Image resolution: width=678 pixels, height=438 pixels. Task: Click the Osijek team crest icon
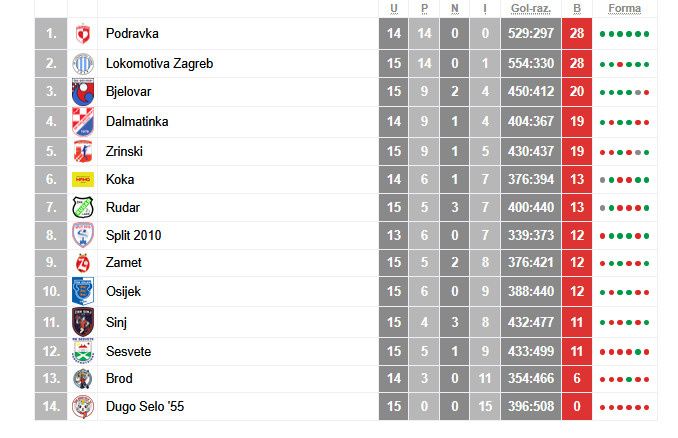[82, 291]
